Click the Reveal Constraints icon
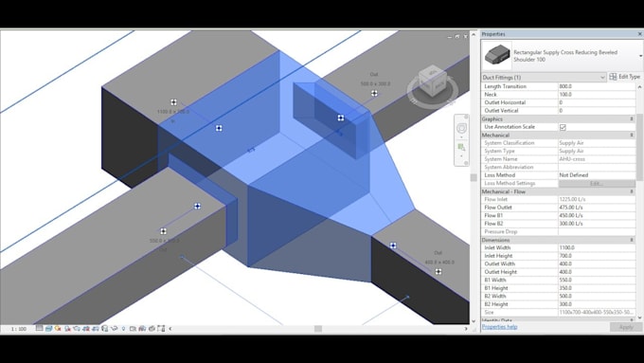644x363 pixels. coord(161,329)
